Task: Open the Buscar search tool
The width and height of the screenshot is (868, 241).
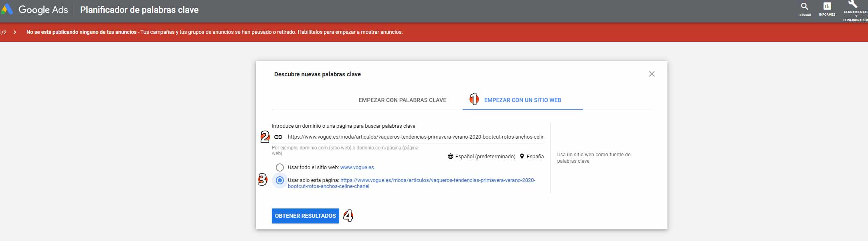Action: tap(804, 9)
